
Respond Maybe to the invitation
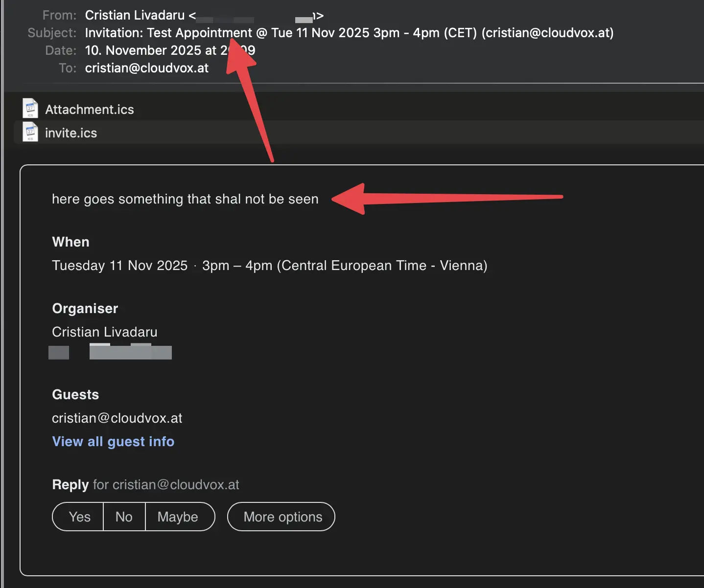click(x=178, y=517)
